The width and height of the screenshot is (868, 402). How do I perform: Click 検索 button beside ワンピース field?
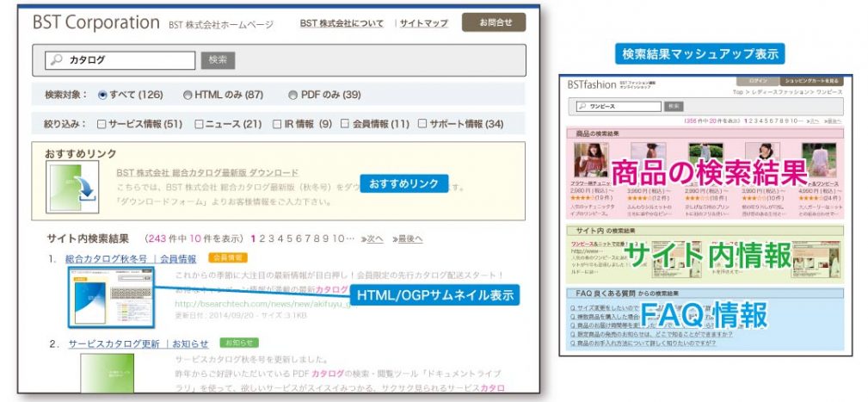(674, 107)
